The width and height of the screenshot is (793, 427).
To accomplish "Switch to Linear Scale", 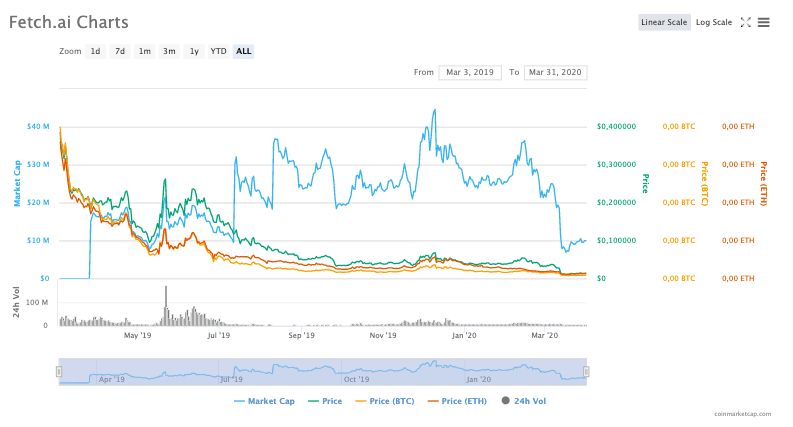I will (x=664, y=22).
